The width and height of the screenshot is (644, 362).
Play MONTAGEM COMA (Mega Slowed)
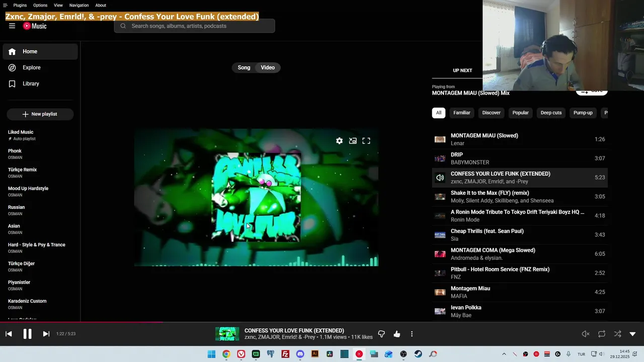tap(520, 254)
